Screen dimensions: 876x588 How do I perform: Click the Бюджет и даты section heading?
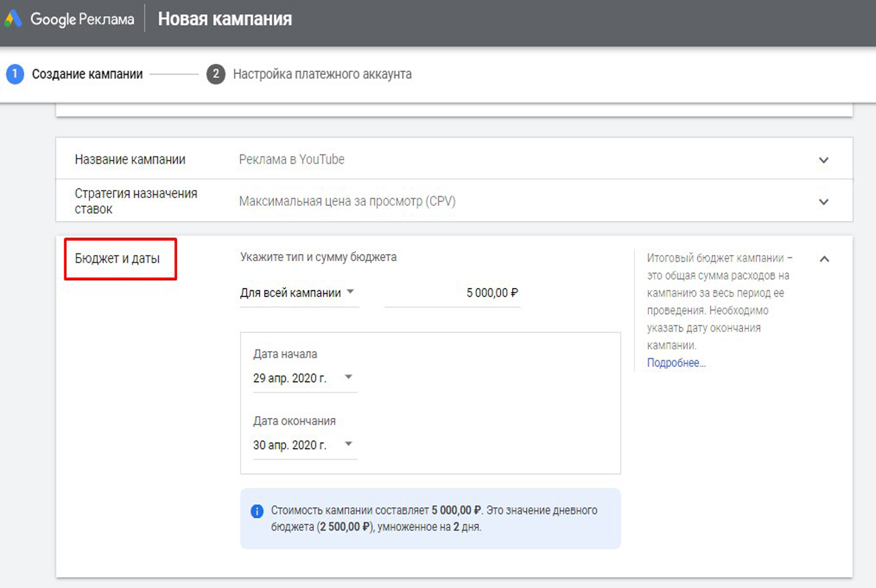[x=117, y=259]
